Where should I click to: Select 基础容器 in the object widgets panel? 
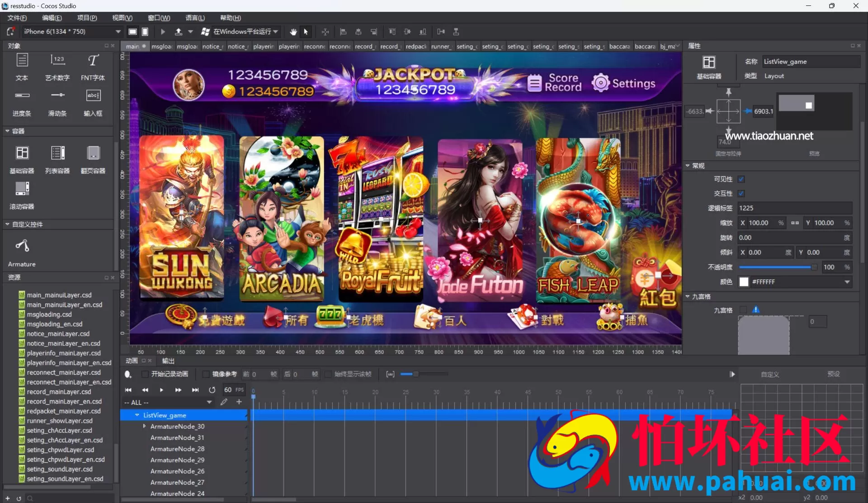tap(22, 153)
